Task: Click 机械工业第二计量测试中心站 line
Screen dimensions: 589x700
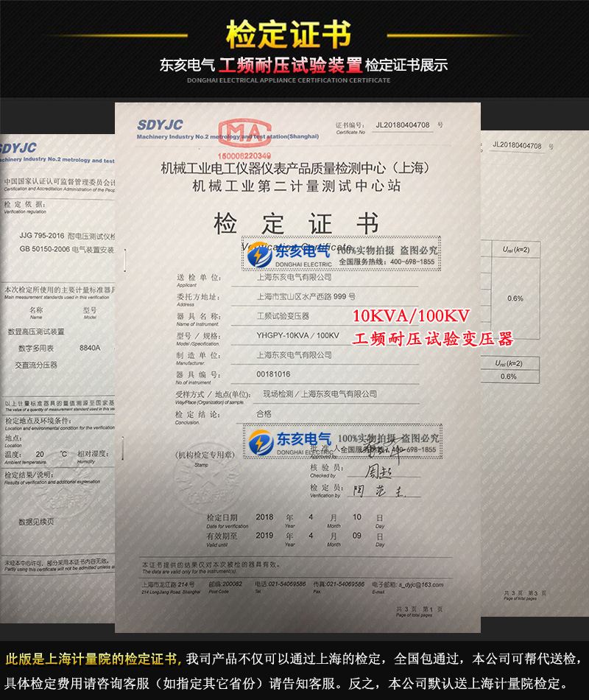Action: pyautogui.click(x=296, y=186)
